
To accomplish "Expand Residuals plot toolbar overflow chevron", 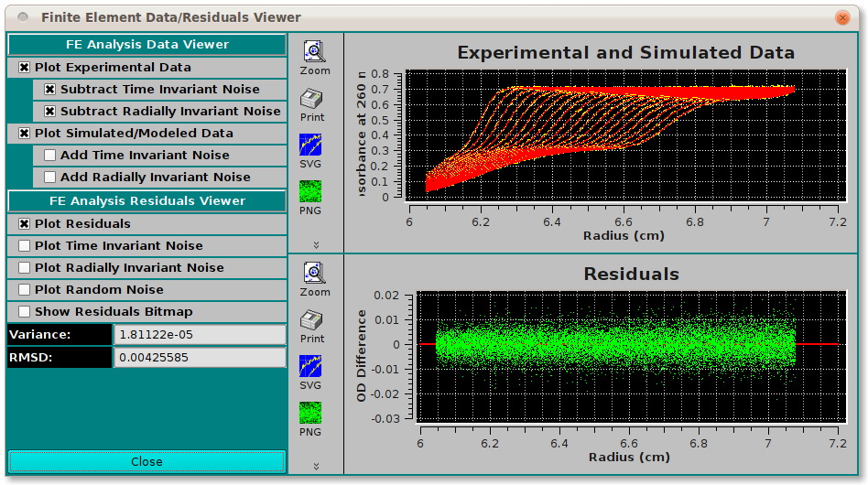I will tap(316, 466).
